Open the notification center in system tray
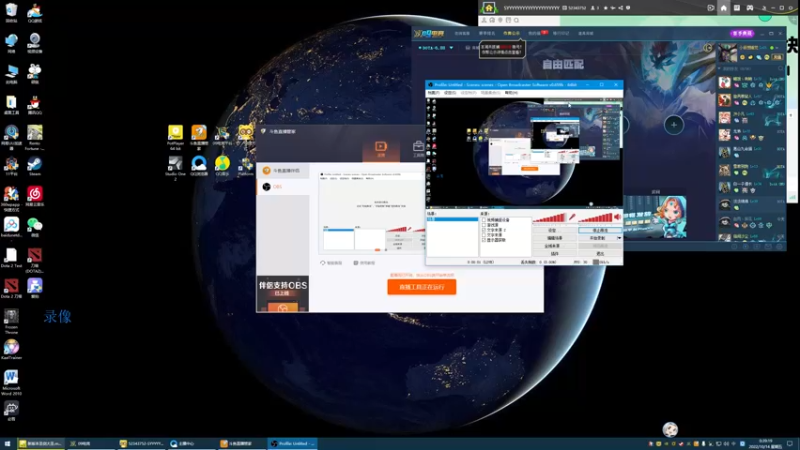 [x=790, y=443]
